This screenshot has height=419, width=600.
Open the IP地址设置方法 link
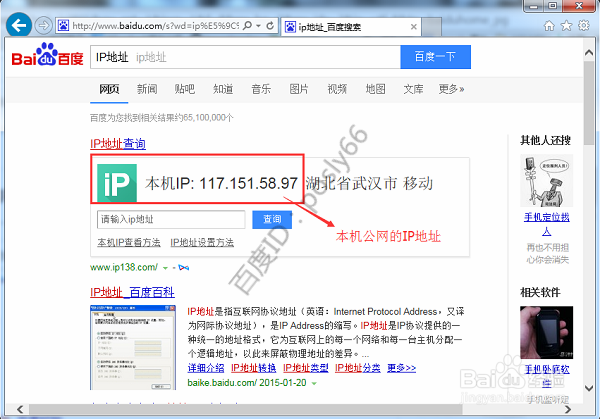pyautogui.click(x=202, y=242)
